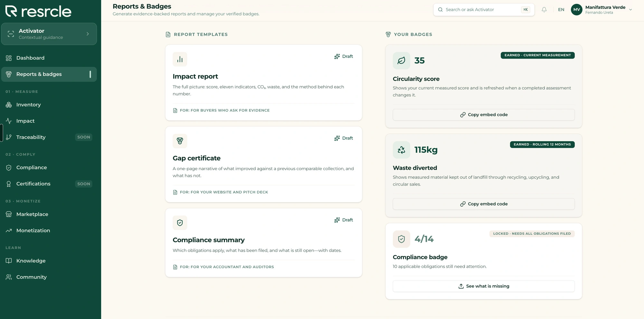Screen dimensions: 644x319
Task: Expand the Manifattura Verde account dropdown
Action: [630, 10]
